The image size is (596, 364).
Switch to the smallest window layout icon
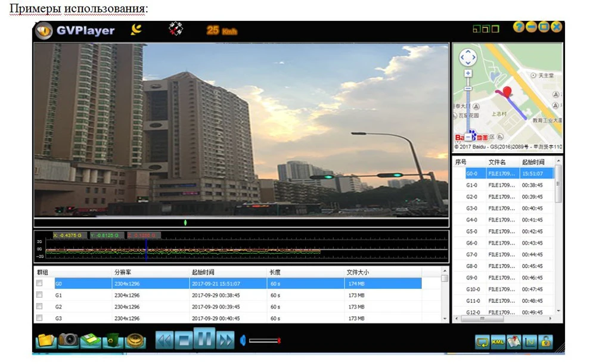click(x=476, y=29)
